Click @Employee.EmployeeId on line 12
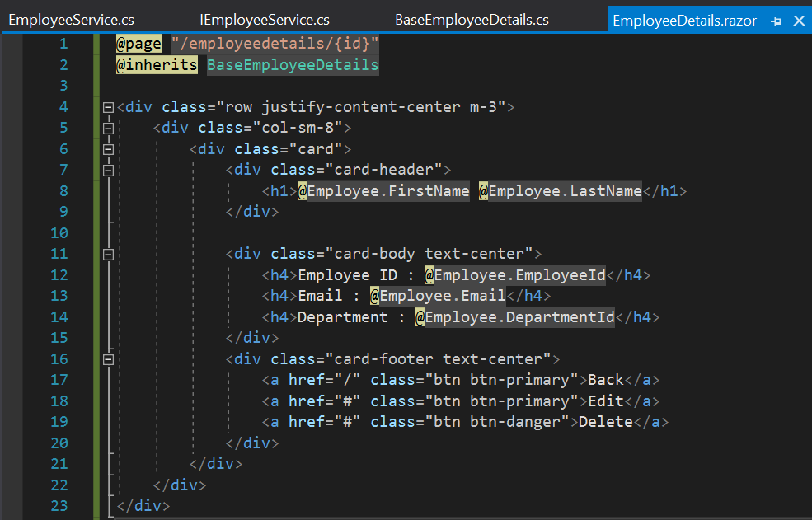 click(x=514, y=275)
